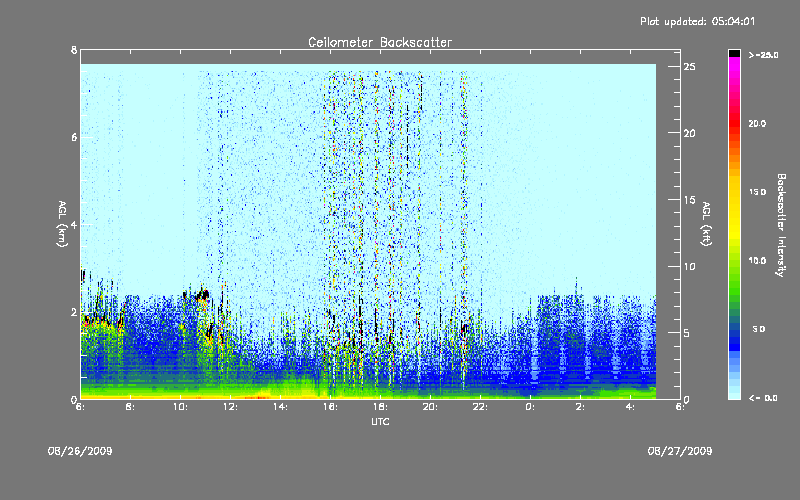Screen dimensions: 800x500
Task: Click the end date "08/27/2009"
Action: pos(680,451)
